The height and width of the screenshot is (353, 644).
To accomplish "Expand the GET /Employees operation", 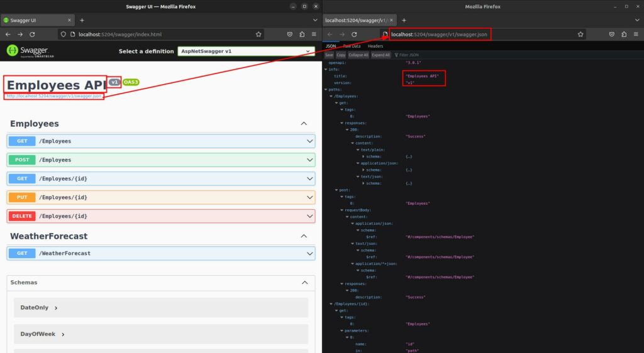I will click(x=161, y=141).
